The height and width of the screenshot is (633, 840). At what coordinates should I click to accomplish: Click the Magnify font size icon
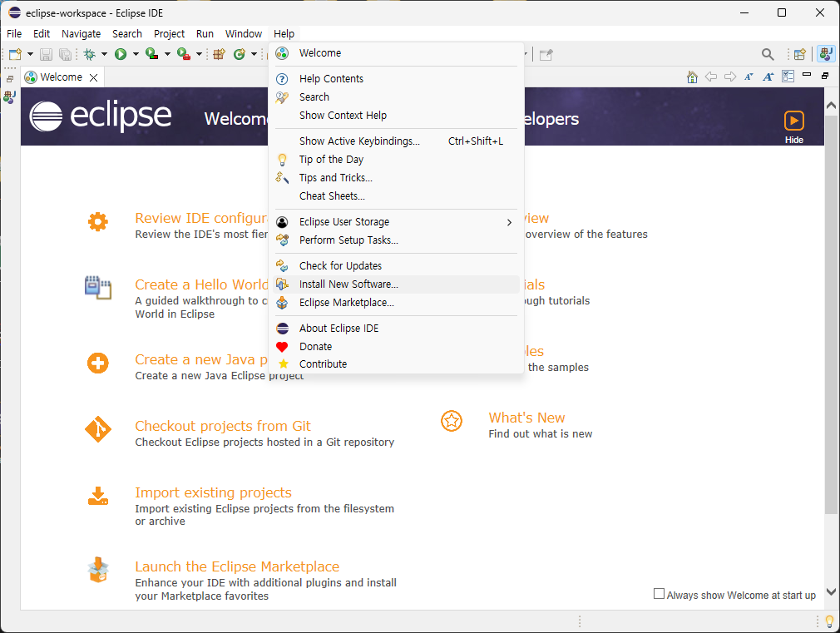pos(768,77)
